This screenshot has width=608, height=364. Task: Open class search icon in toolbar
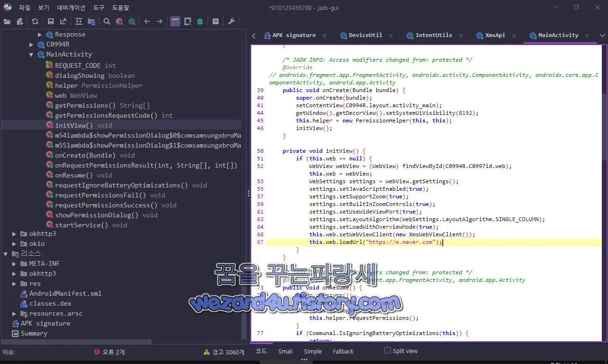click(x=119, y=21)
